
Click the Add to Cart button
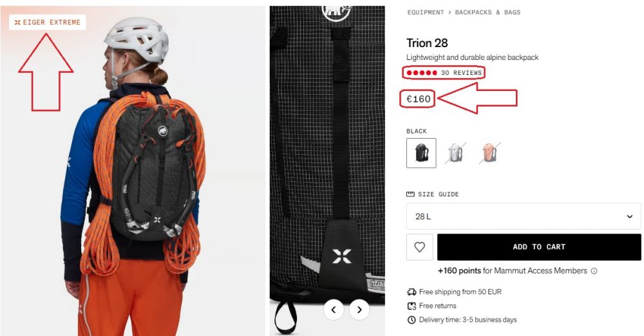tap(539, 247)
